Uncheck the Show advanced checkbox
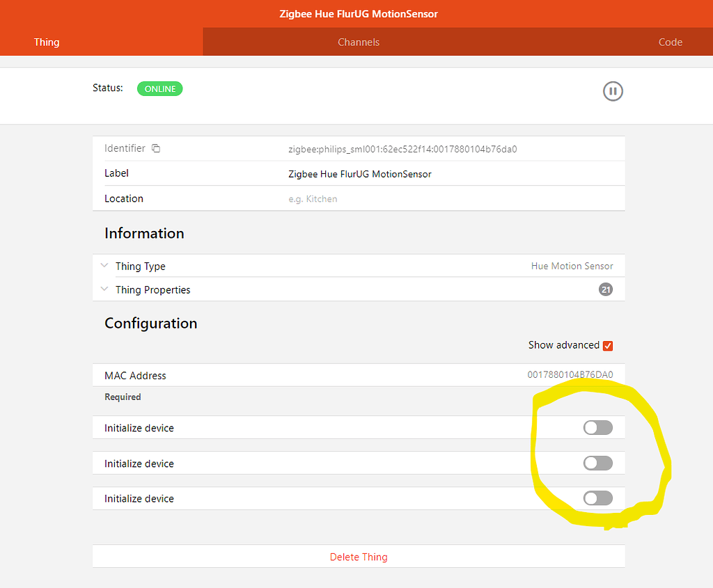The image size is (713, 588). [x=608, y=345]
